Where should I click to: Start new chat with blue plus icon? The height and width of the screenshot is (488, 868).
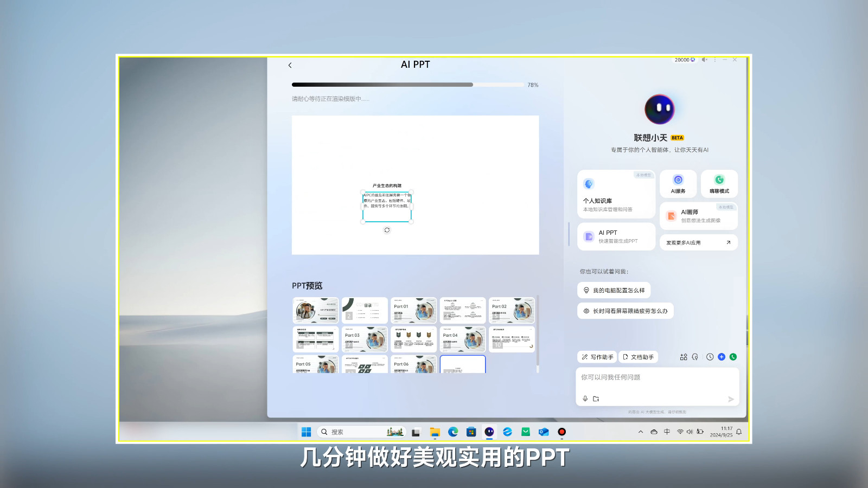point(722,357)
